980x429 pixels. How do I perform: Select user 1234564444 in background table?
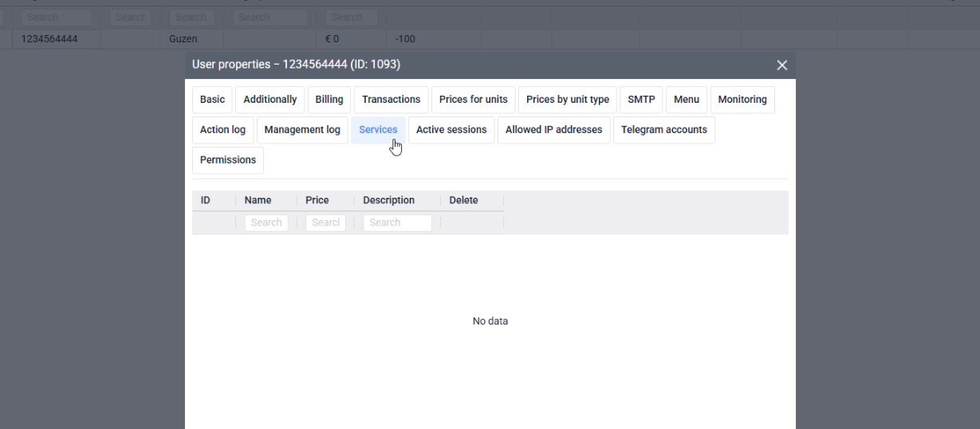pyautogui.click(x=49, y=39)
